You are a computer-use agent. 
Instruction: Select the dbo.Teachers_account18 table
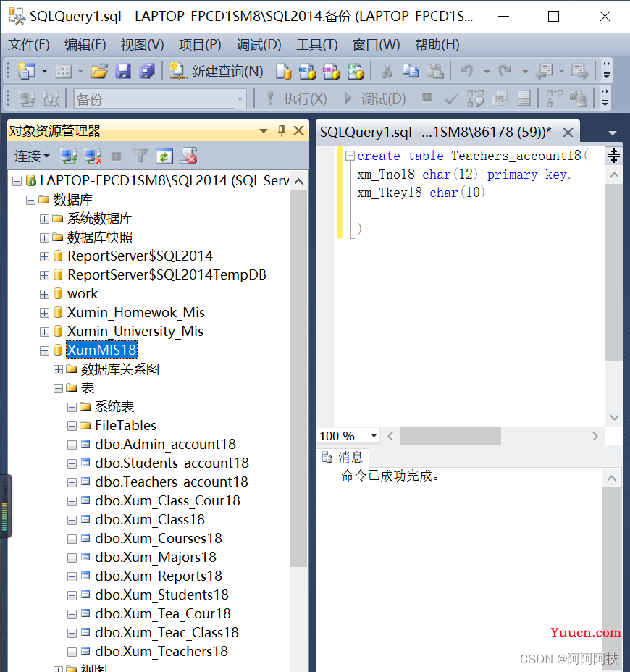(x=171, y=482)
